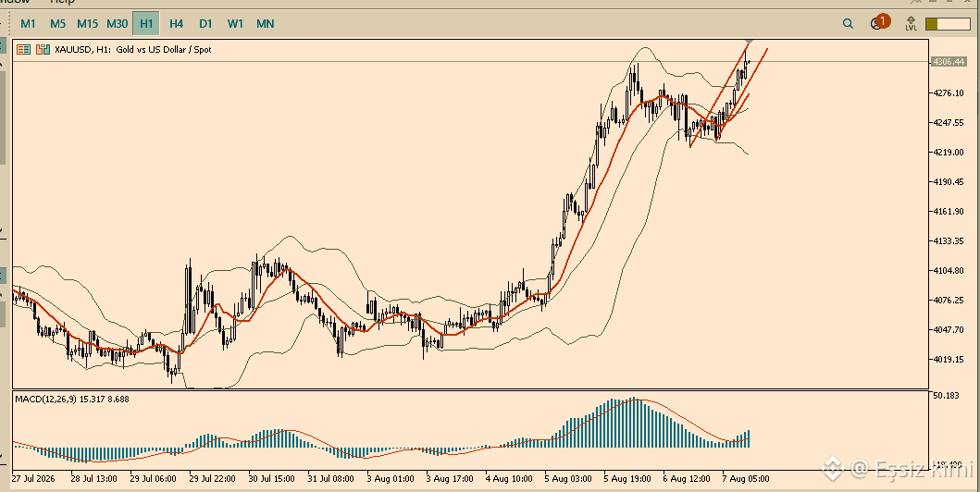The height and width of the screenshot is (492, 980).
Task: Click the 4219.00 price axis label
Action: tap(949, 152)
